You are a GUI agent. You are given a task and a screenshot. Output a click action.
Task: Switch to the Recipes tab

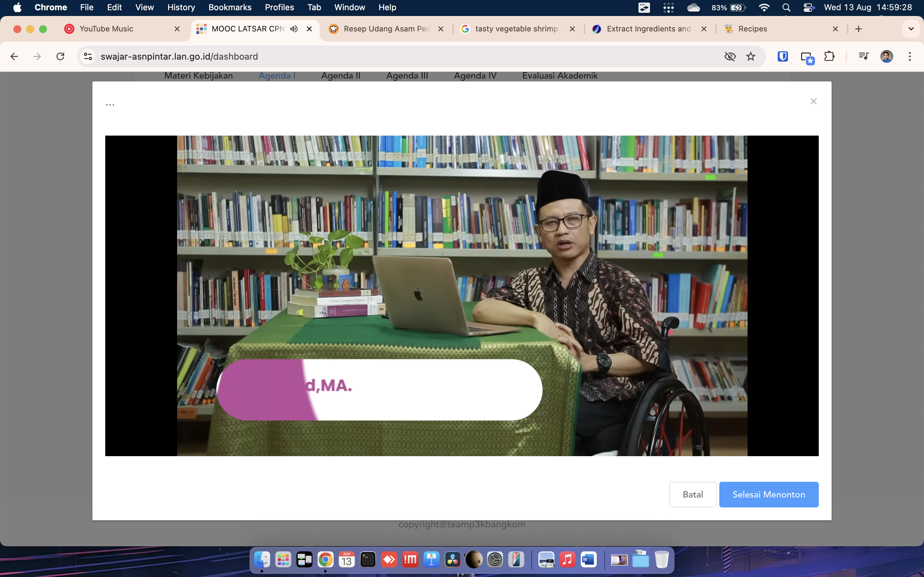coord(752,29)
